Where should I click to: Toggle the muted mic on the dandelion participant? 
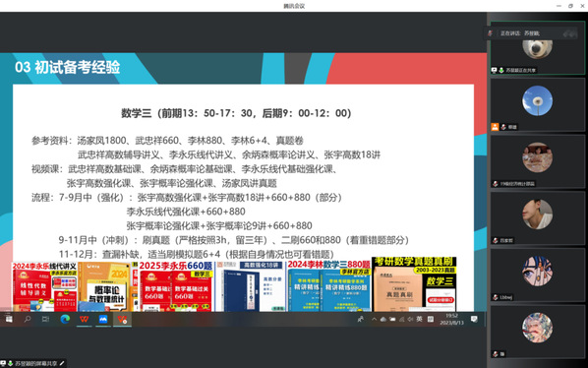503,127
